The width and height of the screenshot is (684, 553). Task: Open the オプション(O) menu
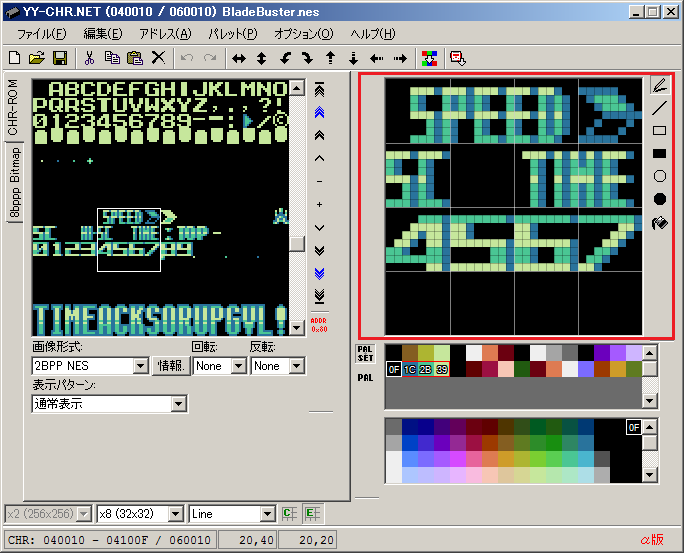304,34
